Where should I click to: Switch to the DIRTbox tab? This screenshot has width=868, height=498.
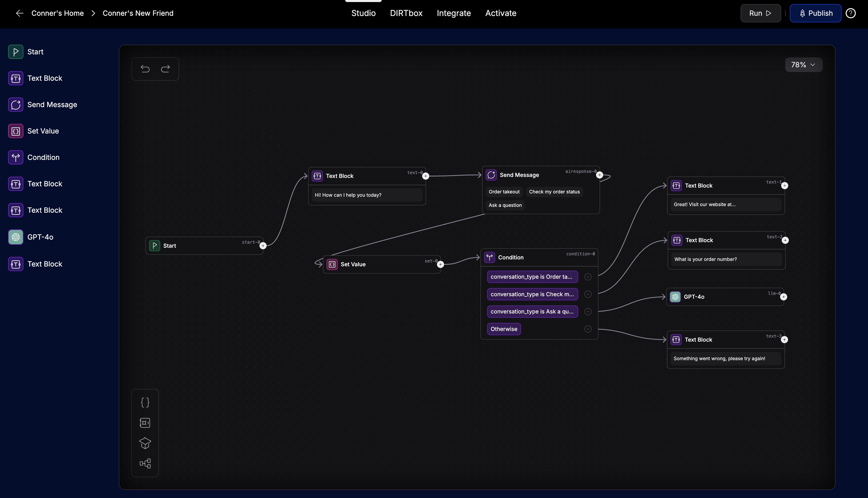point(406,13)
